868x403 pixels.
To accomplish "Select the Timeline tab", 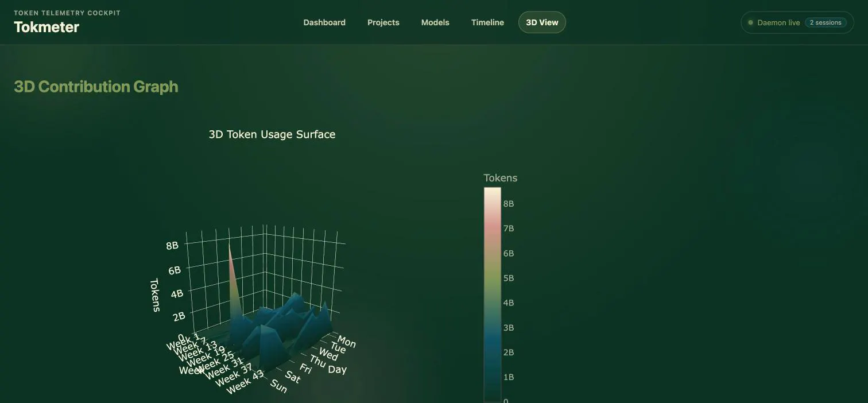I will tap(487, 22).
